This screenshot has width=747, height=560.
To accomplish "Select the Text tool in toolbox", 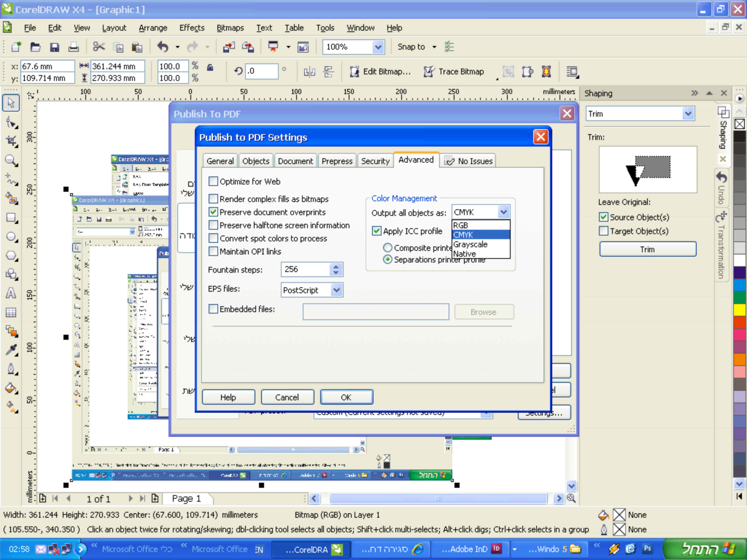I will point(11,293).
